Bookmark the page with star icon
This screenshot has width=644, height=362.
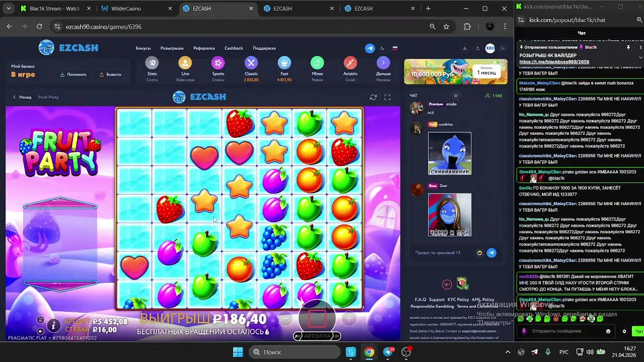446,27
